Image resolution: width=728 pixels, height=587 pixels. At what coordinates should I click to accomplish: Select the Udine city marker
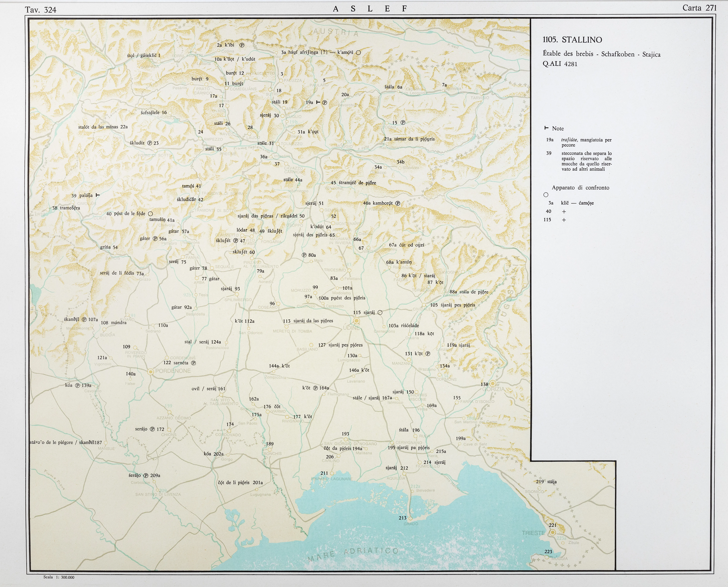click(x=356, y=321)
